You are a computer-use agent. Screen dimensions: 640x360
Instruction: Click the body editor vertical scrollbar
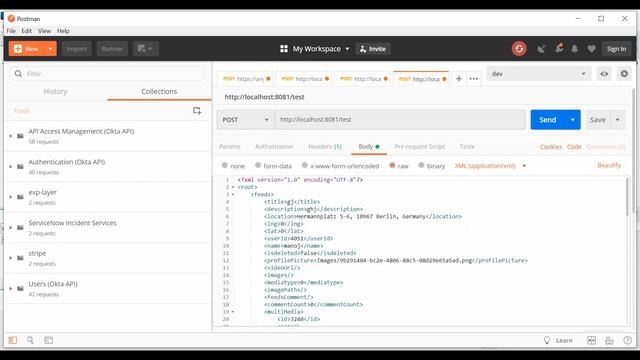(628, 196)
